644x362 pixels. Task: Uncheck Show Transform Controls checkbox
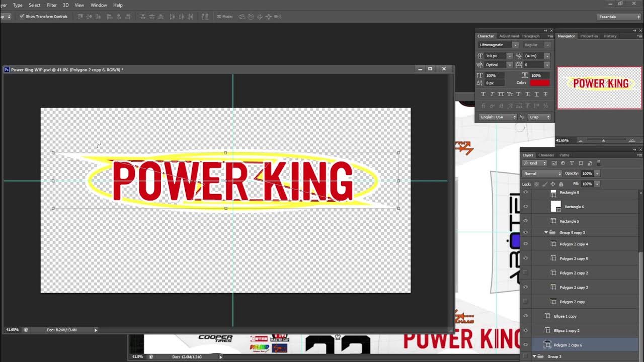[x=22, y=17]
